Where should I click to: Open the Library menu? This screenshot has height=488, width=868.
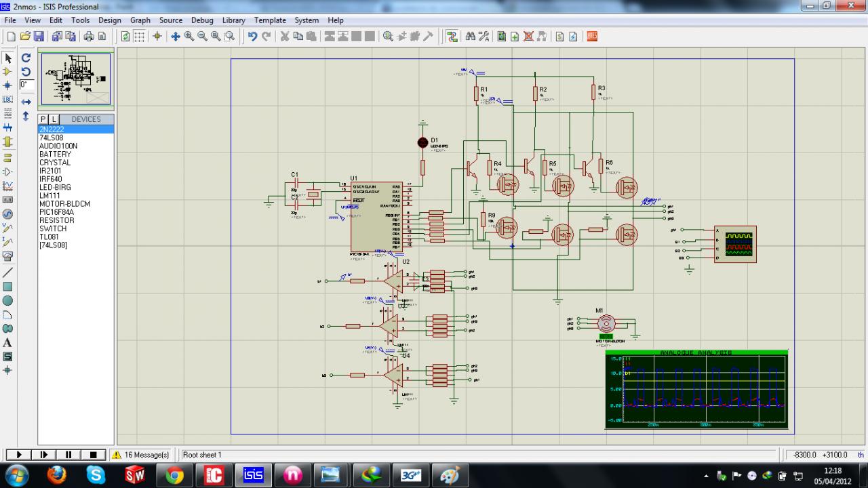233,20
